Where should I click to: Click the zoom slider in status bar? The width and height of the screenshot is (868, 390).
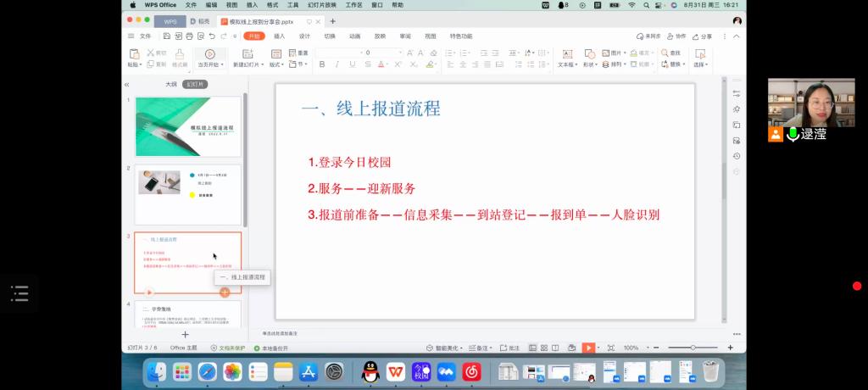click(693, 348)
